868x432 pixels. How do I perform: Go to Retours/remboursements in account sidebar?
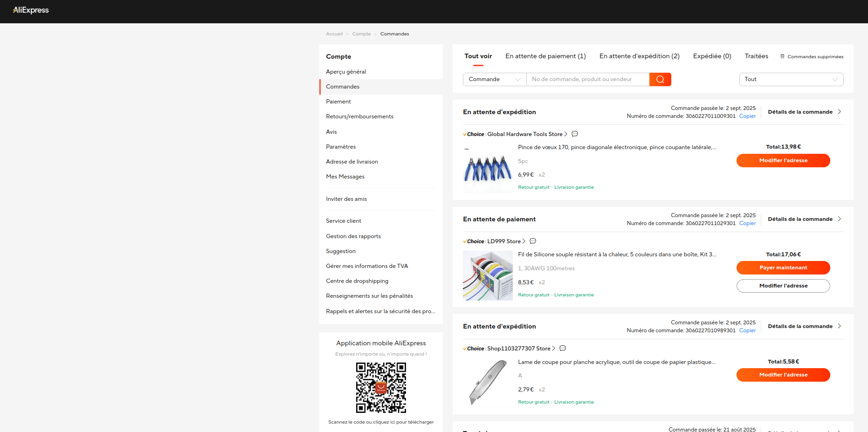click(x=359, y=117)
